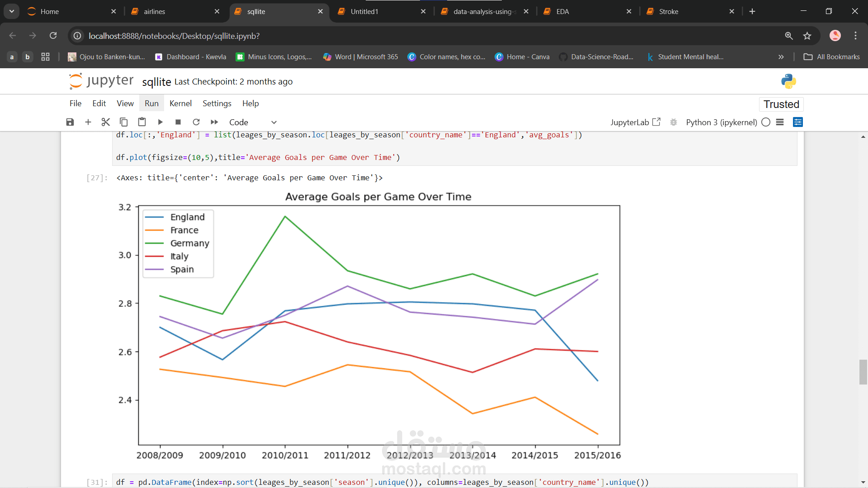Click the Trusted notebook button

click(781, 104)
